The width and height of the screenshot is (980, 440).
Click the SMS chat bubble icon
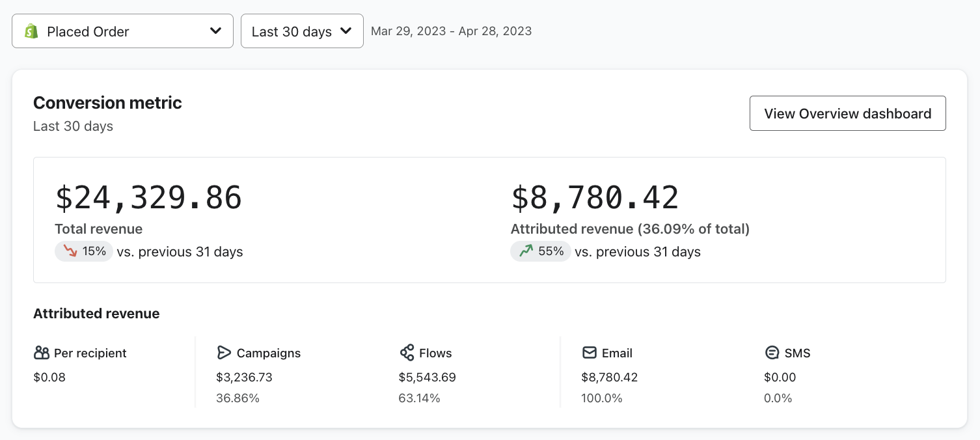click(772, 353)
